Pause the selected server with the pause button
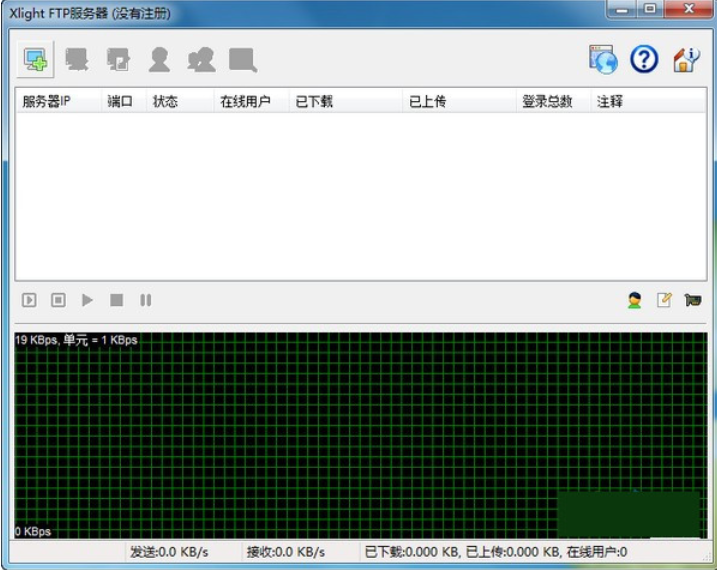 (x=145, y=300)
